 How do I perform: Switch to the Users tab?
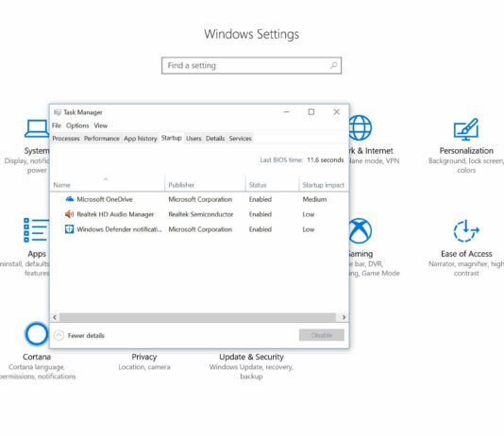click(x=193, y=139)
